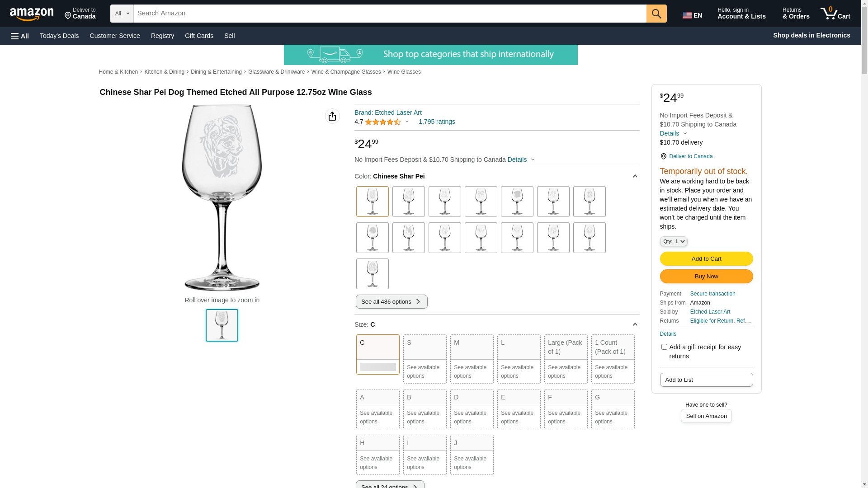Select the second wine glass color swatch

coord(409,202)
